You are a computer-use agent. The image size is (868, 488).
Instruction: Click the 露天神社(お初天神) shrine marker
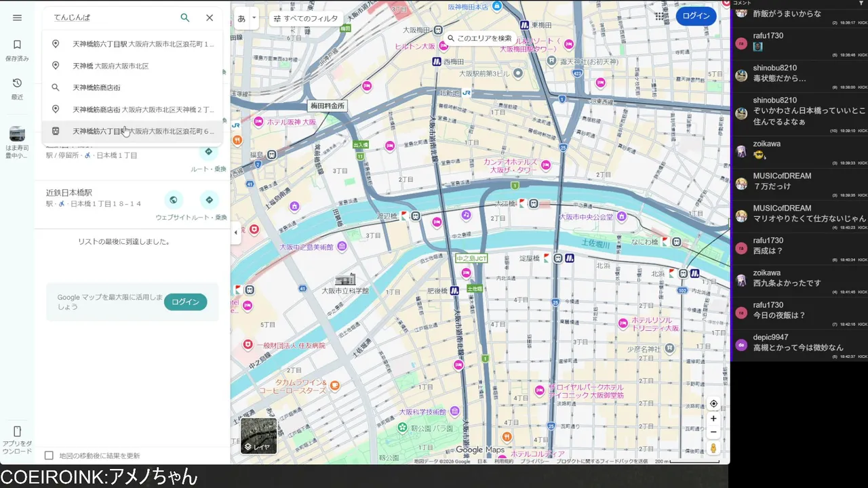(552, 62)
